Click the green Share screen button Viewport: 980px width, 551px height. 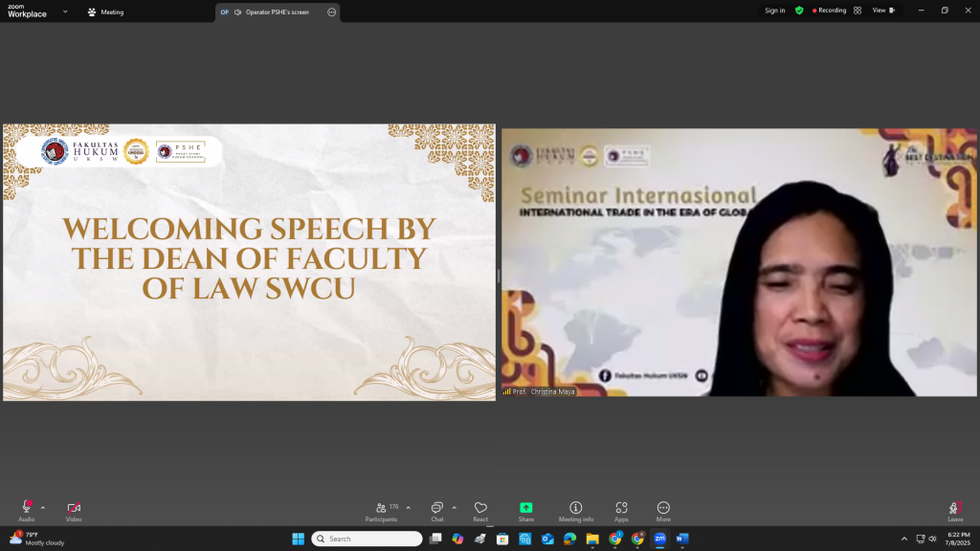[525, 508]
